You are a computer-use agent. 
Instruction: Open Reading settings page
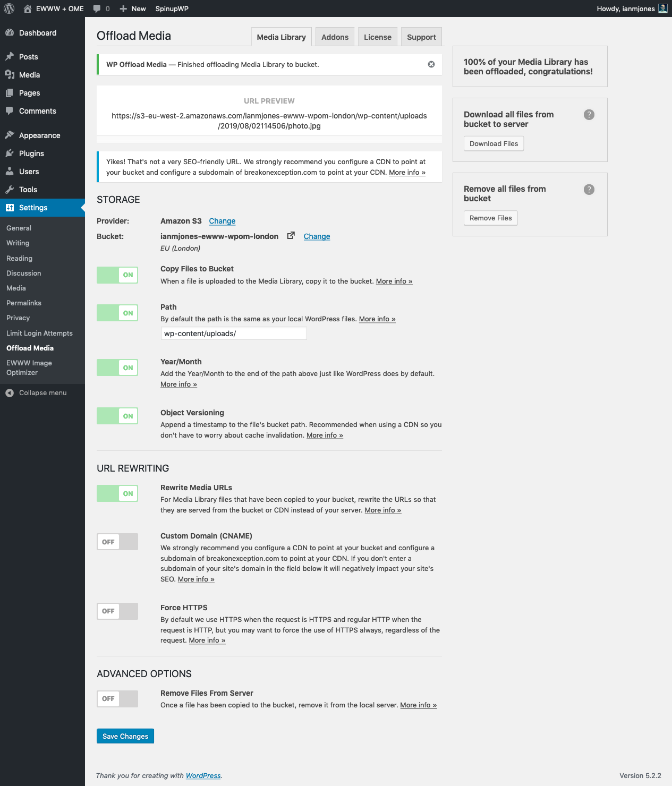tap(20, 258)
